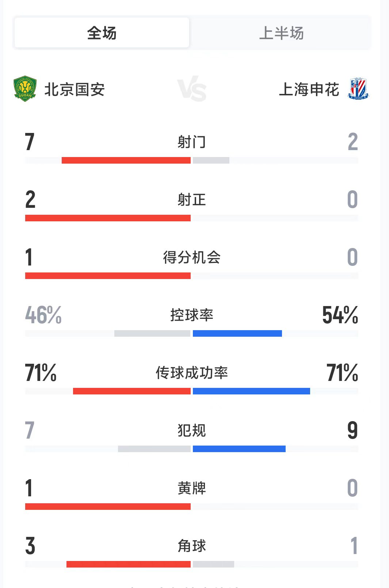Open the 上海申花 team name

309,89
